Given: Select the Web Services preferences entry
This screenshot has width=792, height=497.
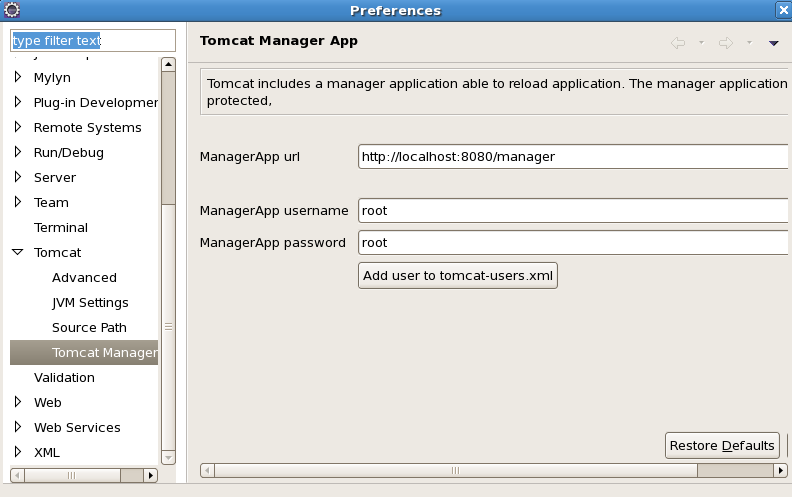Looking at the screenshot, I should click(x=77, y=427).
